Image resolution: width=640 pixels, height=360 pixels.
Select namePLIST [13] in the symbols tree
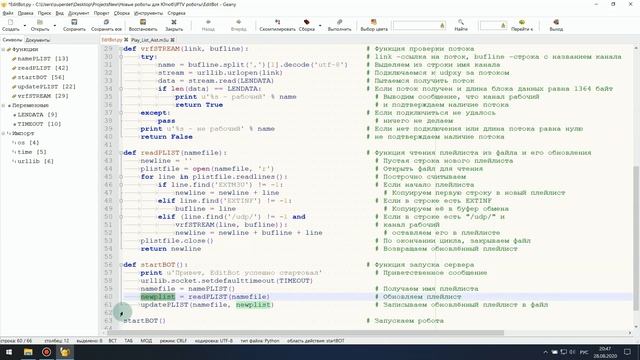click(x=43, y=59)
